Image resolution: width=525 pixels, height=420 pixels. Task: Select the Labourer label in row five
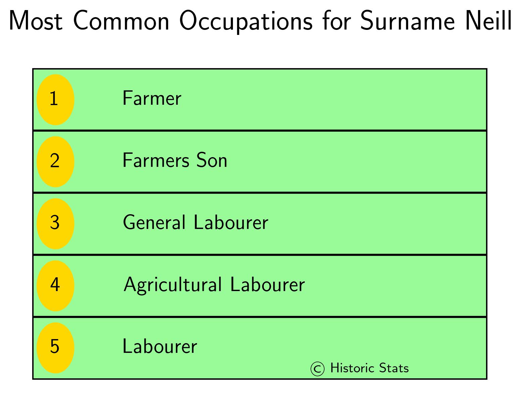(160, 346)
